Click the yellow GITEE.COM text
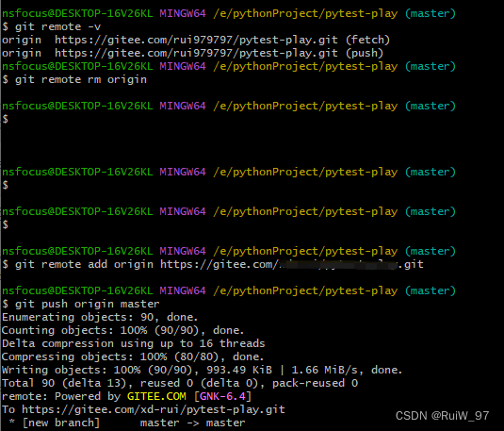 [x=156, y=396]
